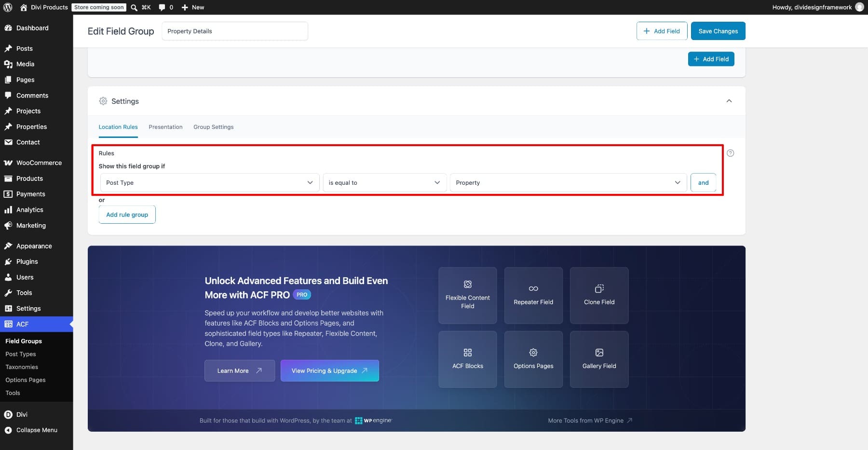Click the Add rule group button

[127, 215]
